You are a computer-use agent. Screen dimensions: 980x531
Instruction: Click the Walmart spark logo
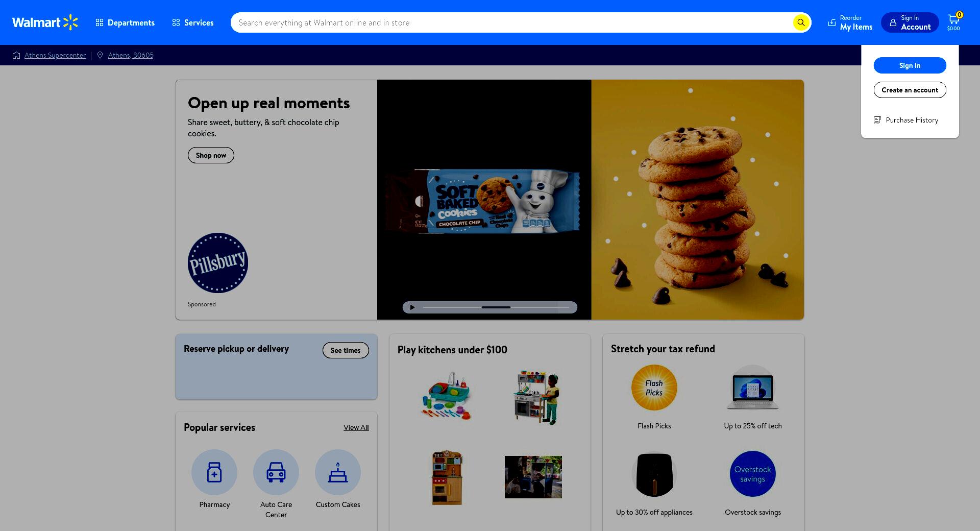(x=45, y=22)
